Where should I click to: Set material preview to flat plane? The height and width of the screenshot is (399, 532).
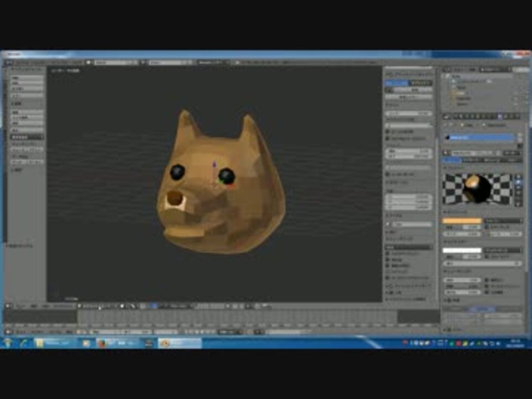[x=518, y=177]
